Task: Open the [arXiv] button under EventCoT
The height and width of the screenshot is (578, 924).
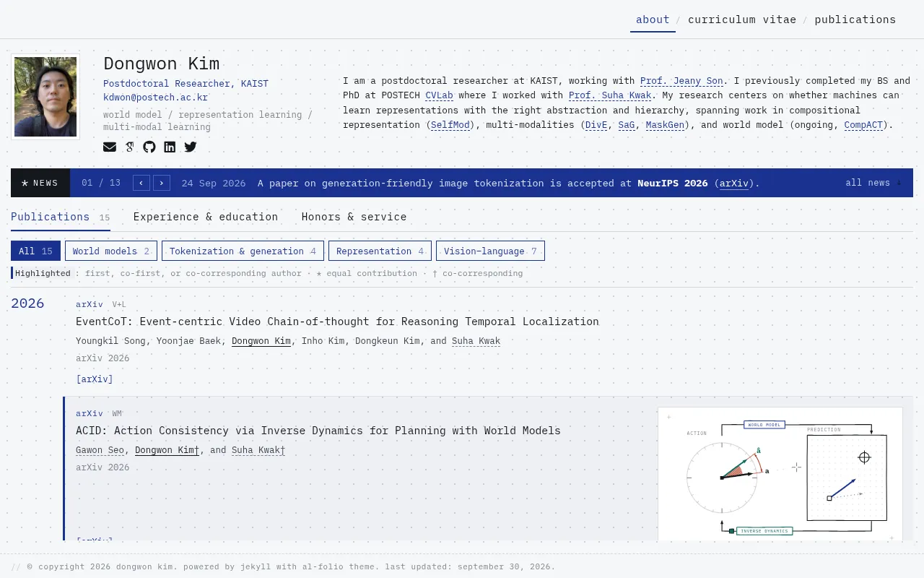Action: click(x=95, y=379)
